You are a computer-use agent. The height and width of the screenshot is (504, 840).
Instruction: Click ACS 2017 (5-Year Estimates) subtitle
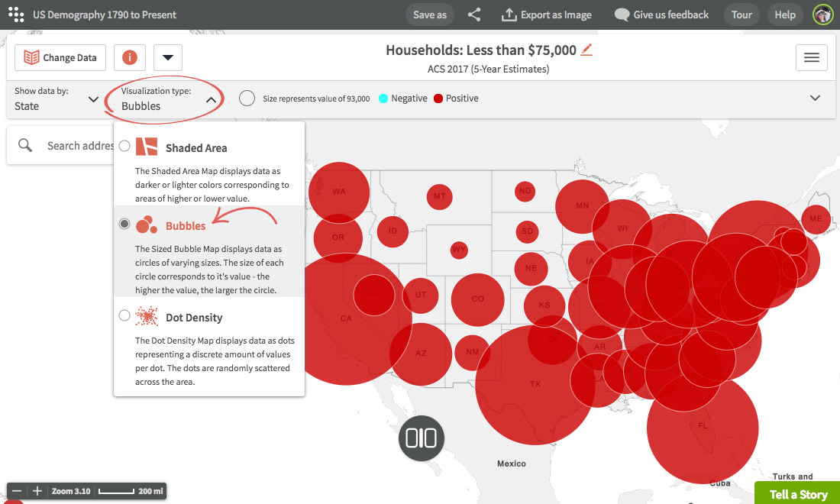488,69
